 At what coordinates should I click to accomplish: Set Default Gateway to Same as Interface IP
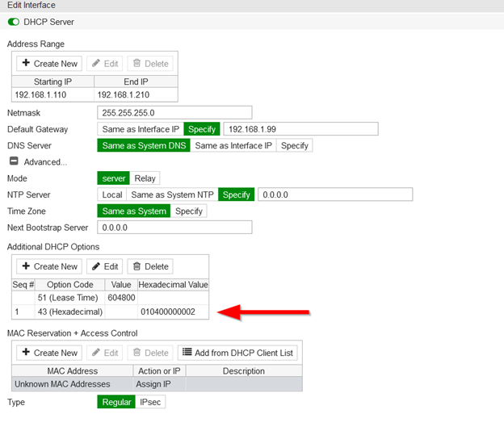(x=140, y=129)
